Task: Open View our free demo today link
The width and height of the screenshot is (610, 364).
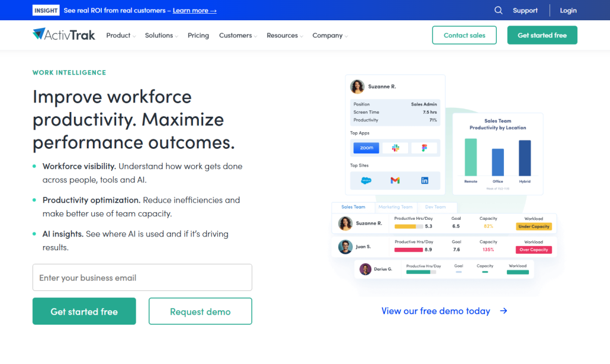Action: (x=435, y=311)
